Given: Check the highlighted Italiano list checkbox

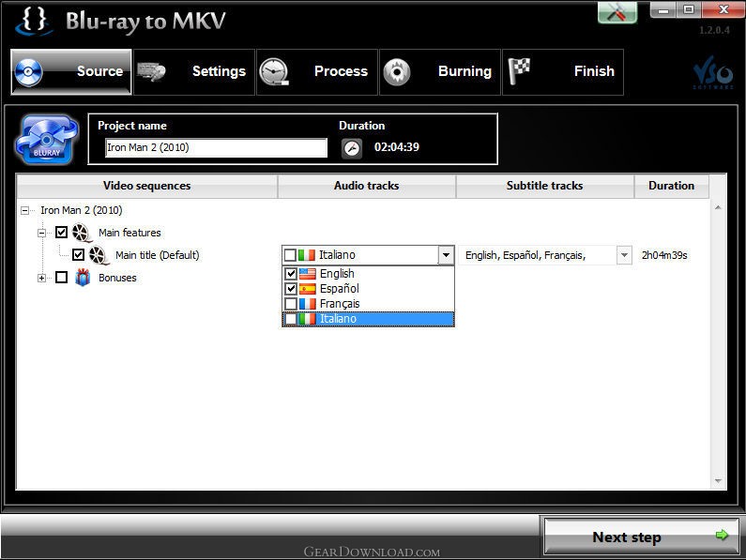Looking at the screenshot, I should click(x=291, y=319).
